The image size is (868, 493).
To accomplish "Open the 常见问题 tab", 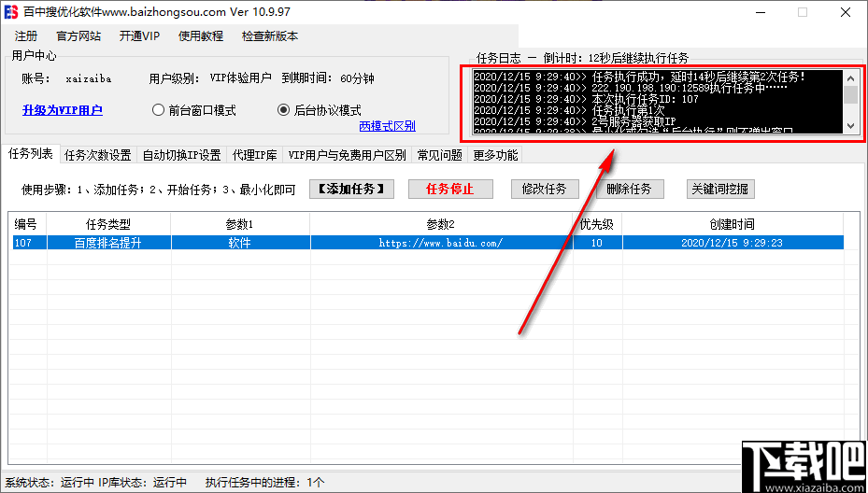I will point(439,156).
